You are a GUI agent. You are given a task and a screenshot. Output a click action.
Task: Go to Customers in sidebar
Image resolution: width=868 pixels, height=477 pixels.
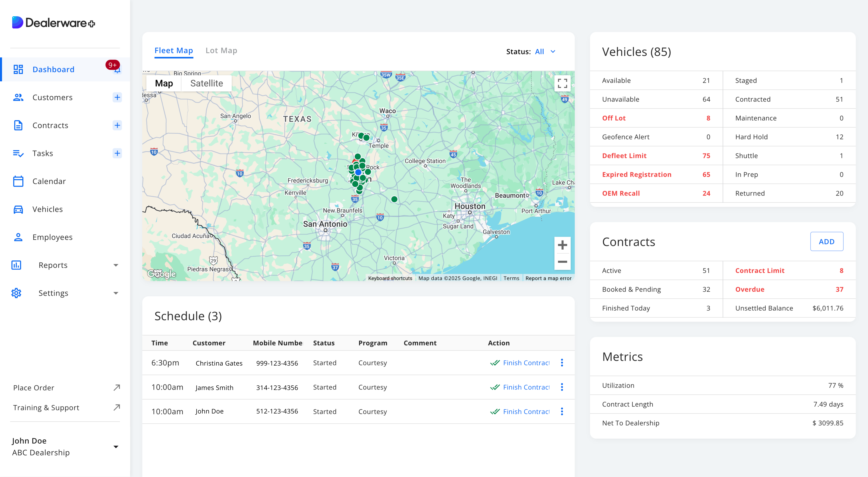52,97
